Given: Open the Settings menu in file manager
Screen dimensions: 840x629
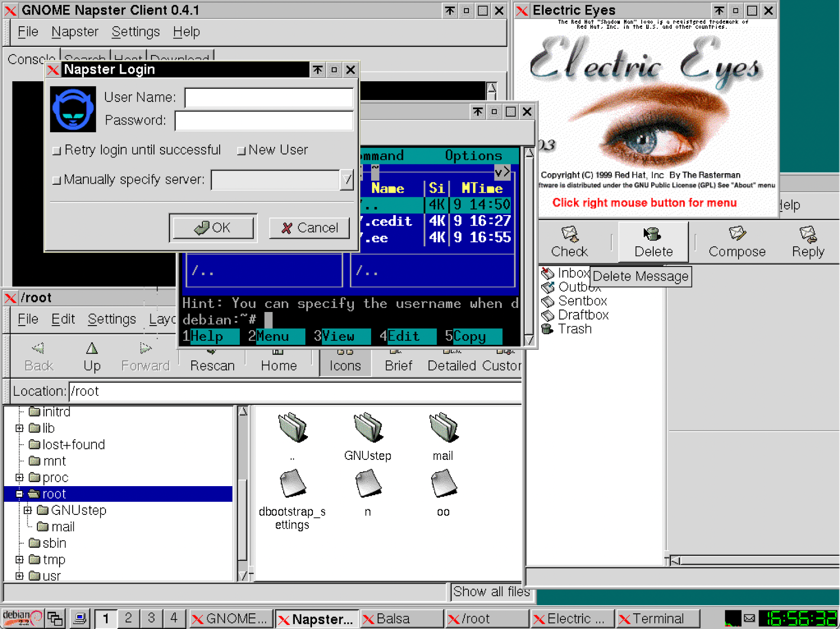Looking at the screenshot, I should [x=112, y=319].
